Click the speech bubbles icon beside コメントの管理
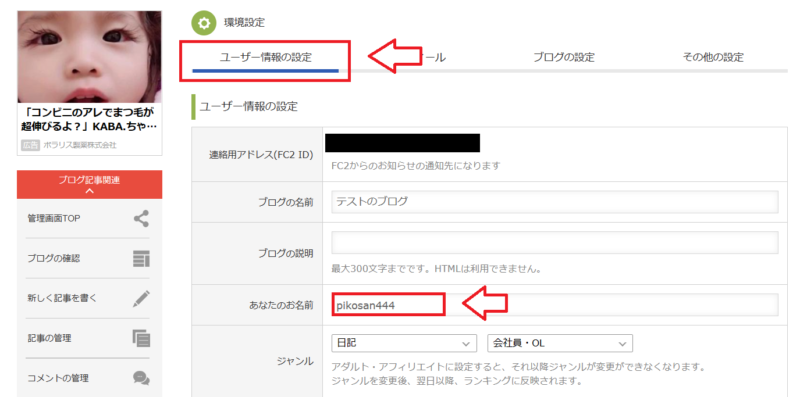 click(x=141, y=378)
